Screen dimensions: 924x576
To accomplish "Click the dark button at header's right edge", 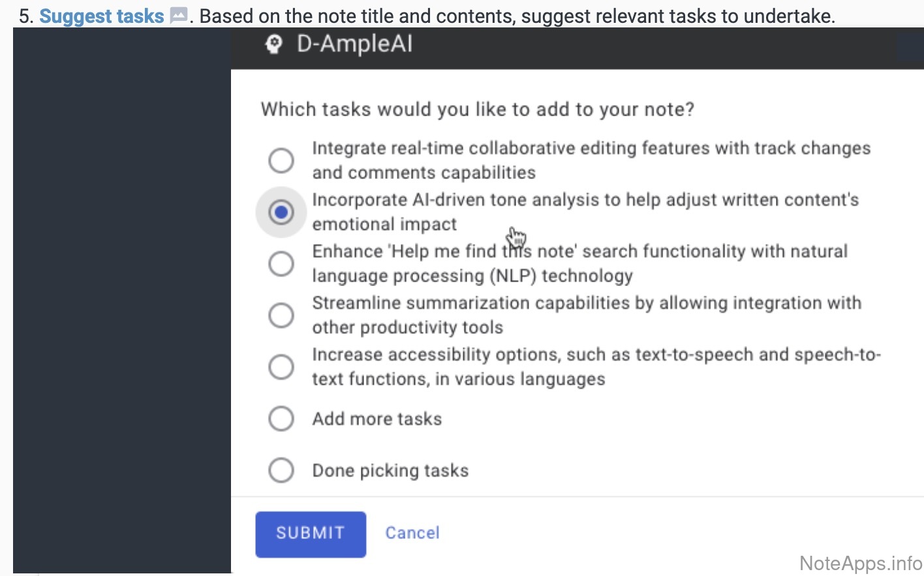I will point(910,47).
